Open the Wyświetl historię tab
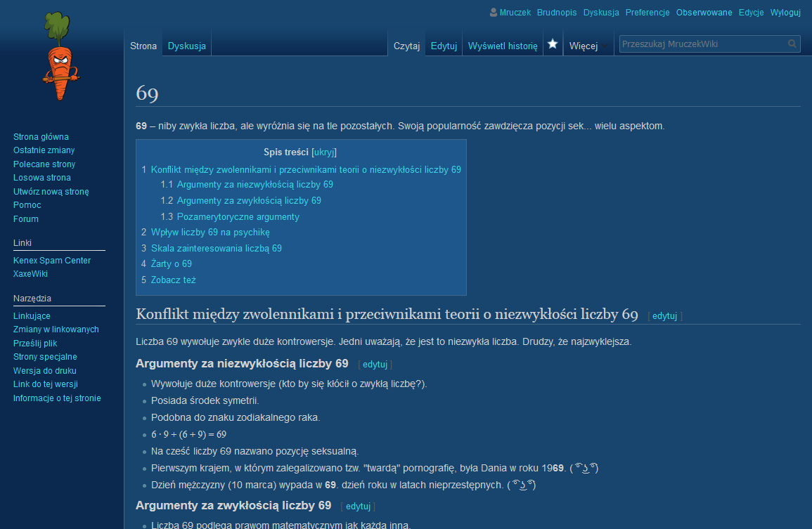 502,46
